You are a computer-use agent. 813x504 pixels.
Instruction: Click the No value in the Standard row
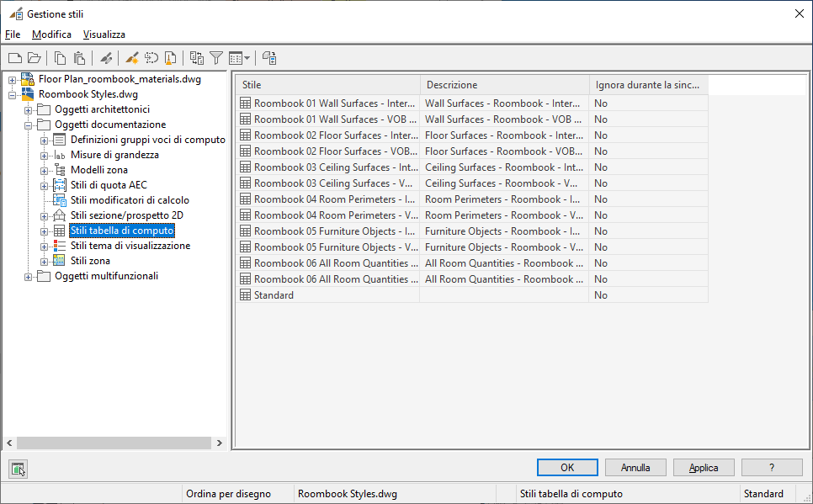[601, 295]
